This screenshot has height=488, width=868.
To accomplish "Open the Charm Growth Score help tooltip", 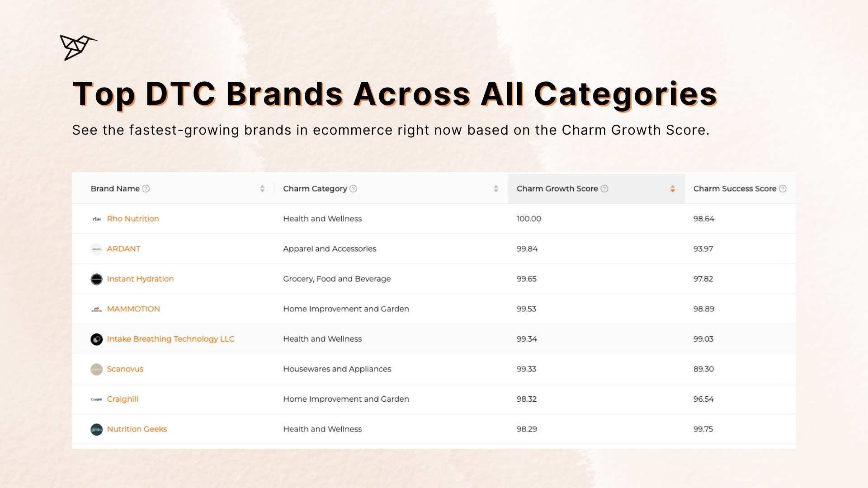I will 604,188.
